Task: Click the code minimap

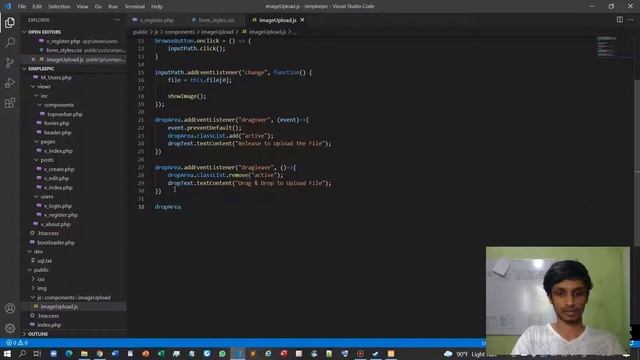Action: tap(607, 47)
